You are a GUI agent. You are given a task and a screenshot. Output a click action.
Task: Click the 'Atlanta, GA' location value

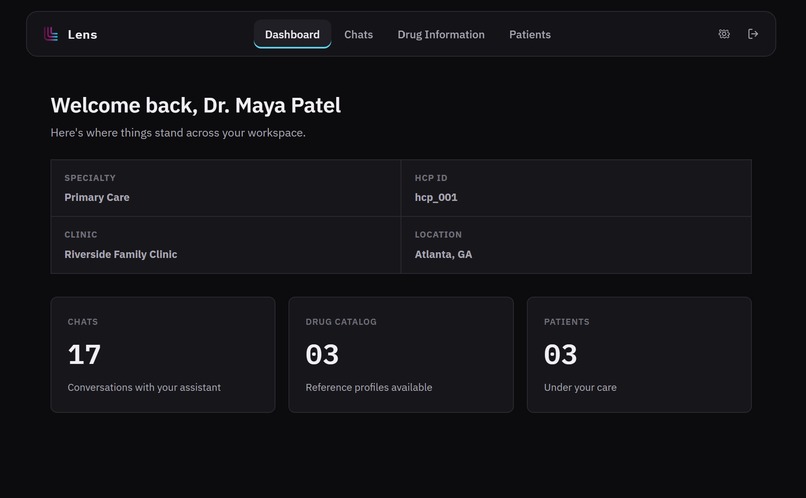(x=443, y=254)
